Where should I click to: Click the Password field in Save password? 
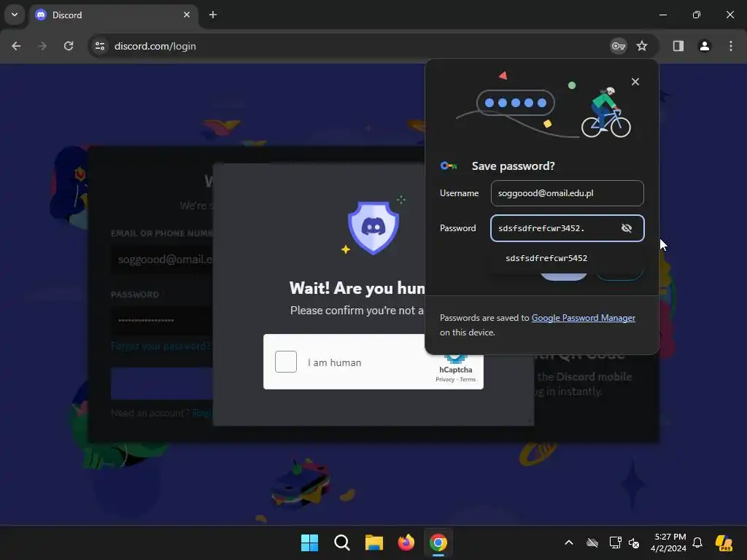567,228
